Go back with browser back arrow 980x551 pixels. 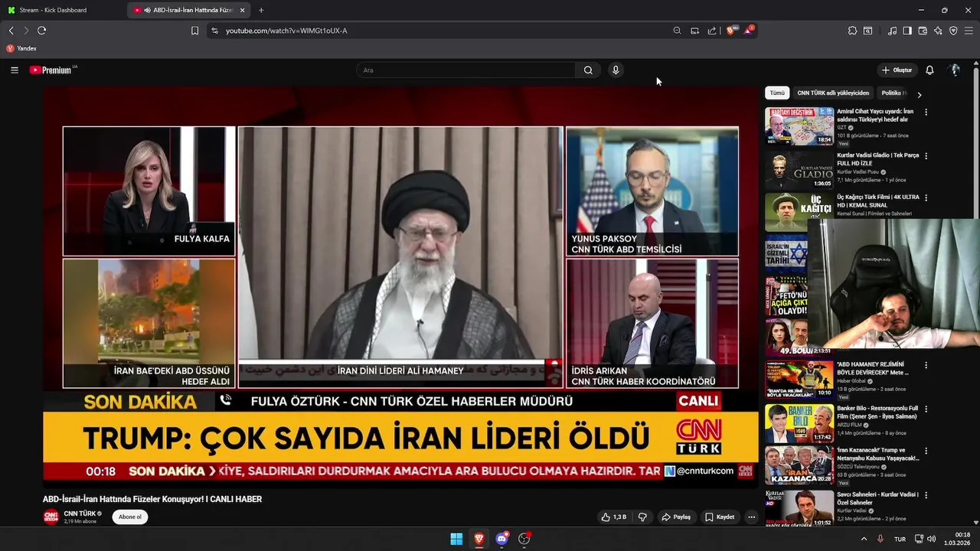tap(11, 31)
